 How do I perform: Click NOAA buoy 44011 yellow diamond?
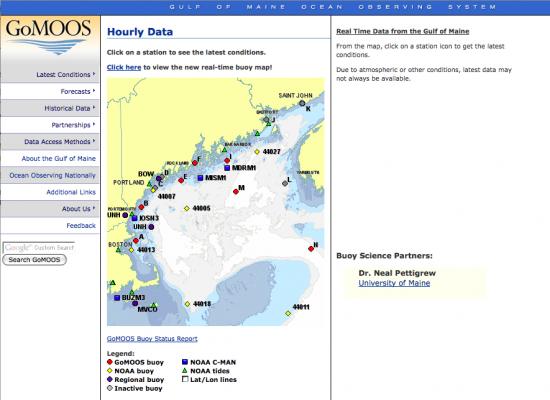(288, 313)
